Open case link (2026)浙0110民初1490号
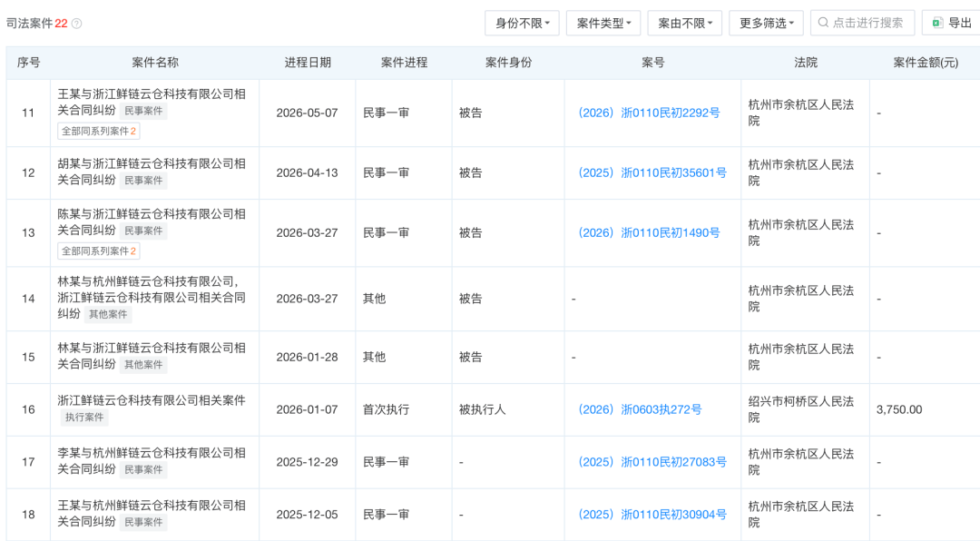 click(x=649, y=233)
